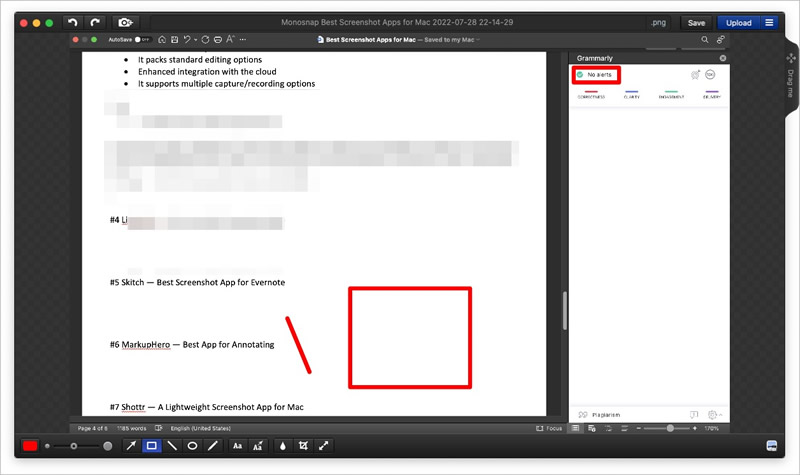
Task: Click the Word print icon
Action: [x=218, y=39]
